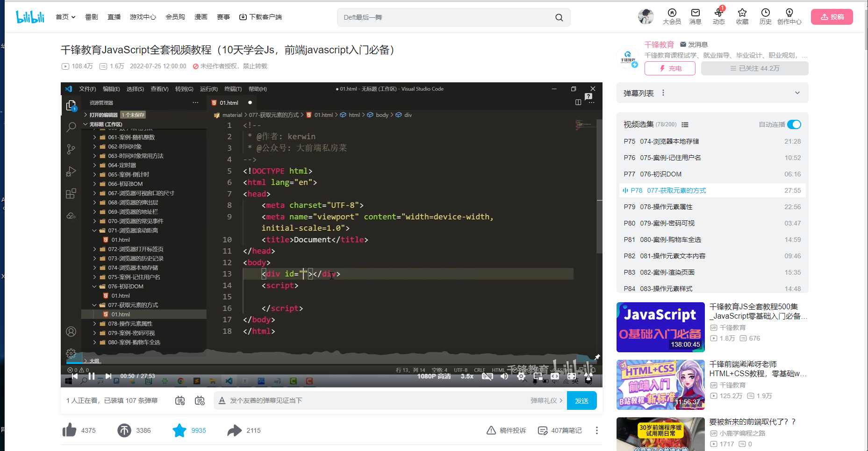Click 发消息 message link
Viewport: 868px width, 451px height.
click(694, 44)
